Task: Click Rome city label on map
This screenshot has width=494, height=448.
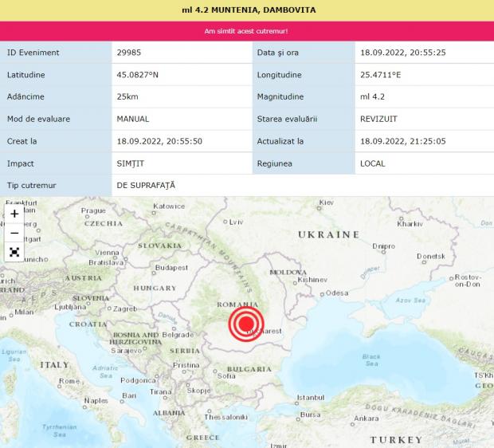Action: [x=69, y=381]
